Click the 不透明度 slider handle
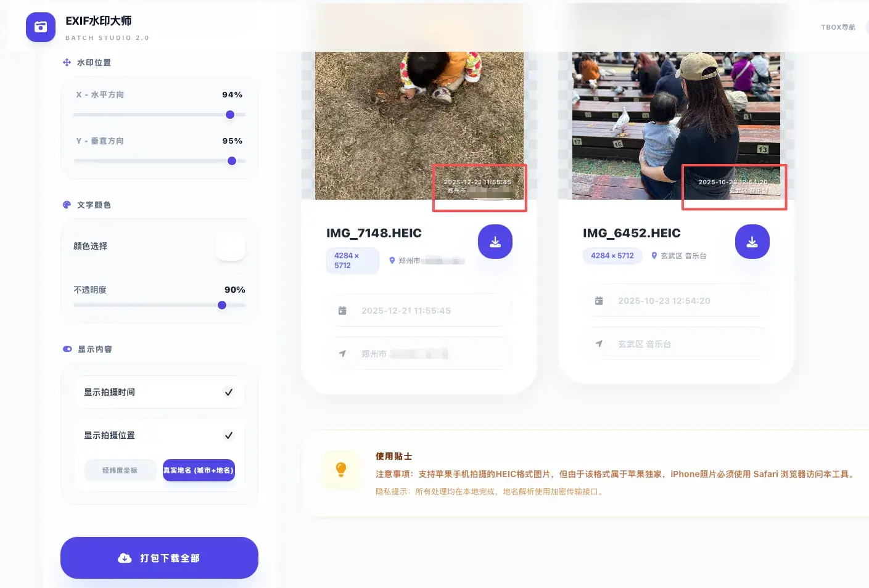 tap(222, 305)
